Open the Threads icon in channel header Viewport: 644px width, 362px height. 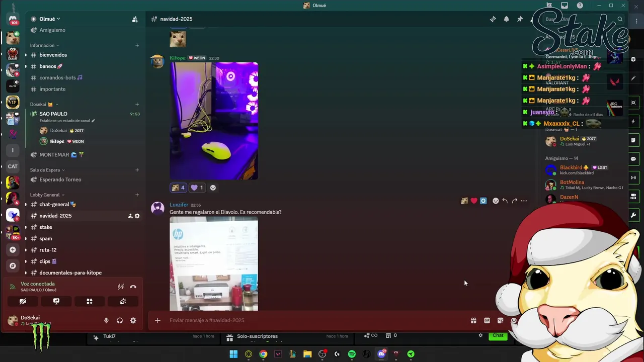[x=493, y=19]
